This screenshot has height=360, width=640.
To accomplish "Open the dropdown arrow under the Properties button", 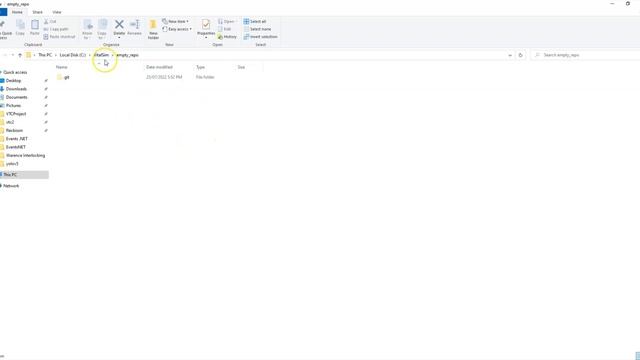I will 206,38.
